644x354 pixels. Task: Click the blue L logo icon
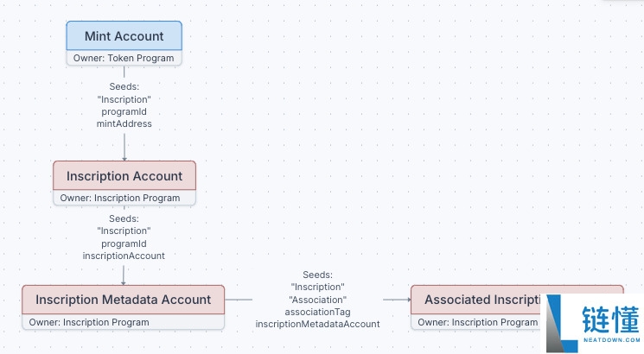(562, 324)
